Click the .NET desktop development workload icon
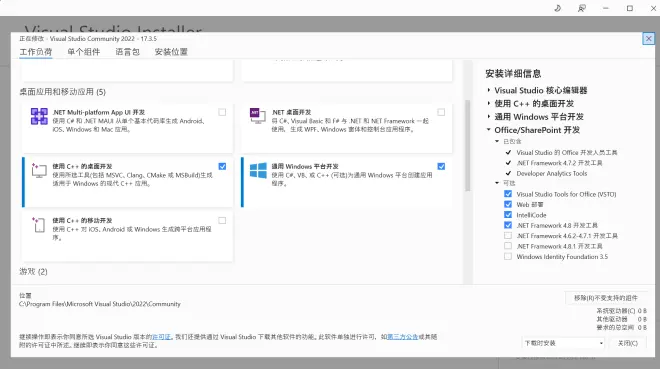Image resolution: width=660 pixels, height=369 pixels. 258,116
